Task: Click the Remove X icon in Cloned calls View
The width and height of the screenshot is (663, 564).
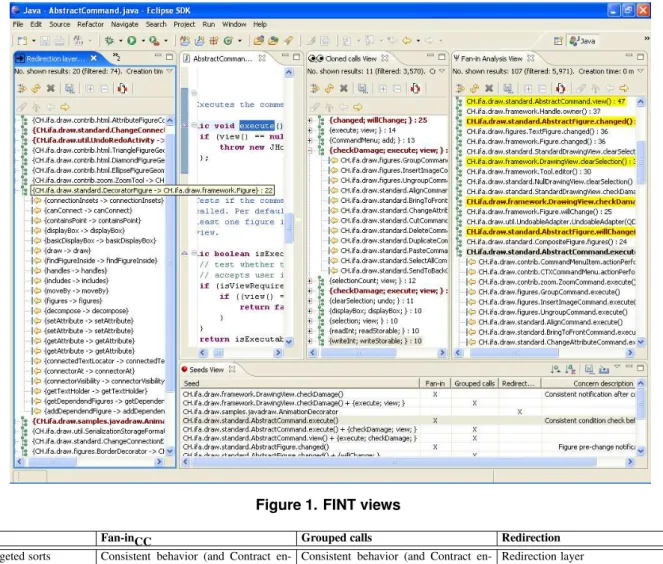Action: [344, 88]
